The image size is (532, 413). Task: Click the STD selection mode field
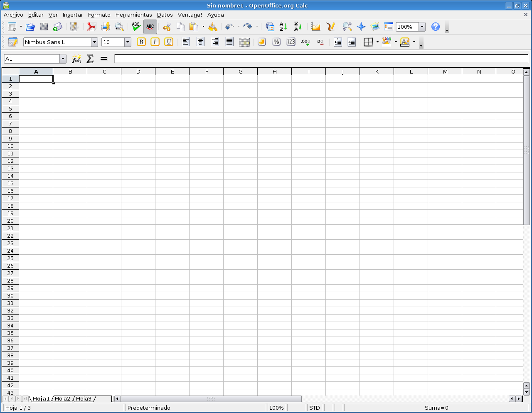click(x=315, y=408)
